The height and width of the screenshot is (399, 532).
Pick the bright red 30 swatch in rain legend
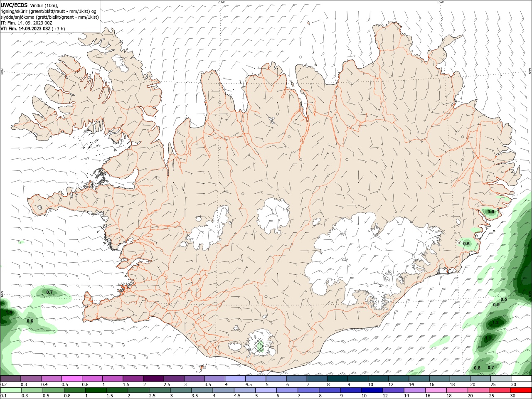coord(521,390)
